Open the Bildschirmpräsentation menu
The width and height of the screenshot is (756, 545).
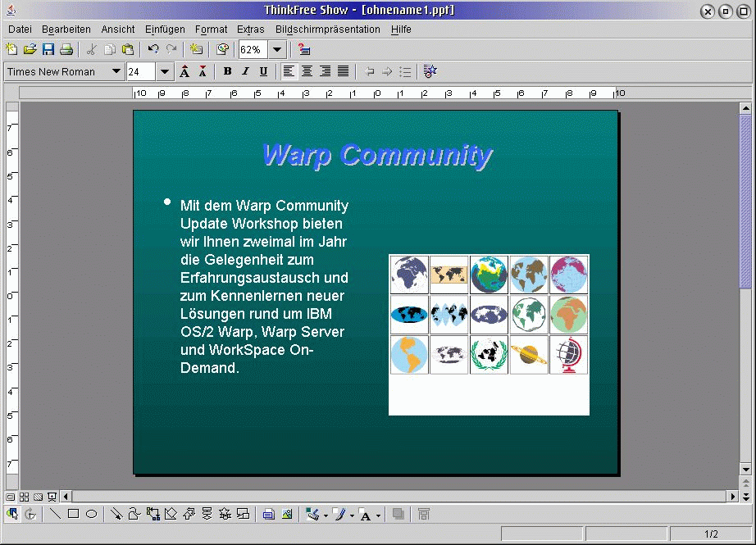click(x=327, y=30)
